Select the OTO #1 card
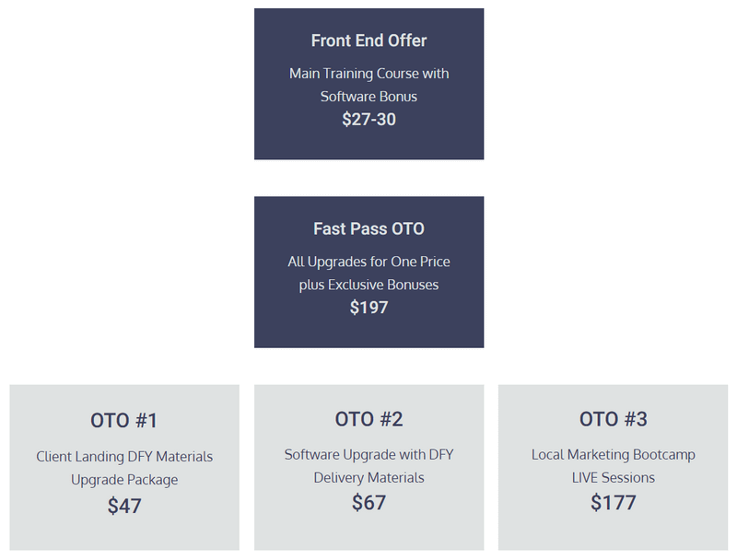 [x=124, y=468]
